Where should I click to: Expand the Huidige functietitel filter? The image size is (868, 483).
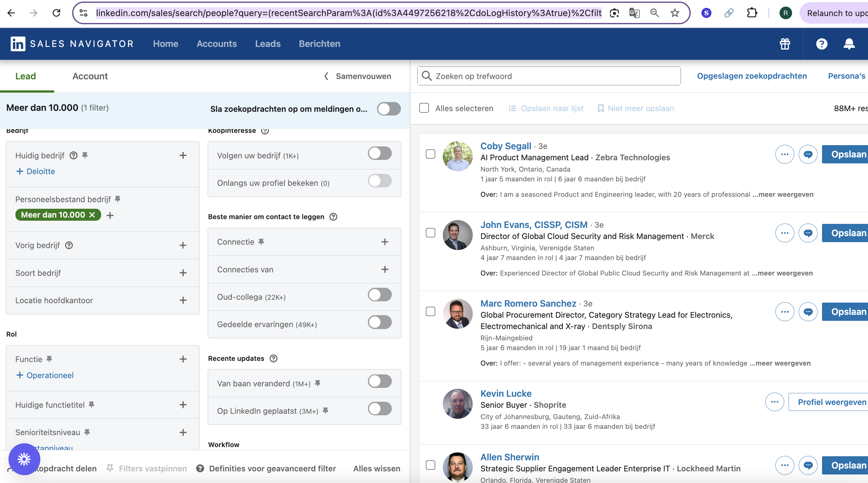[183, 405]
